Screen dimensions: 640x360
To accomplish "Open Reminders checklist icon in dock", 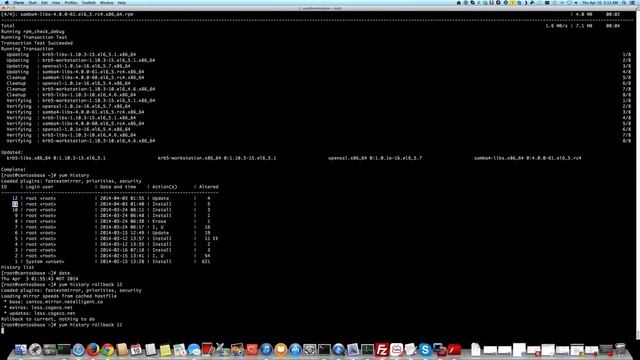I will point(151,350).
